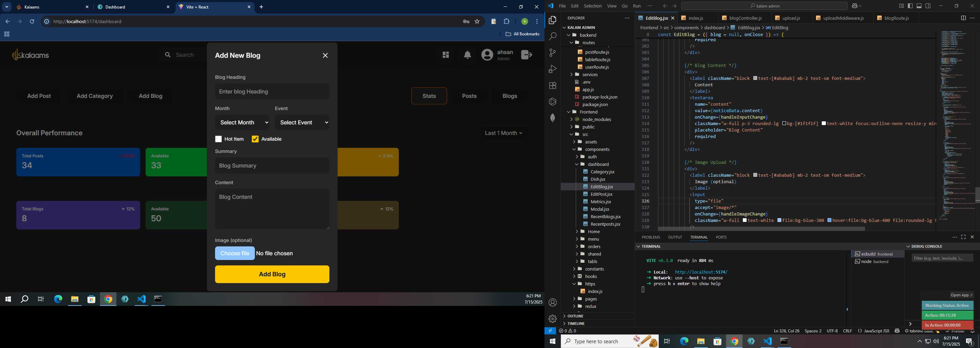Open Extensions view in activity bar
Screen dimensions: 980x348
(x=552, y=86)
